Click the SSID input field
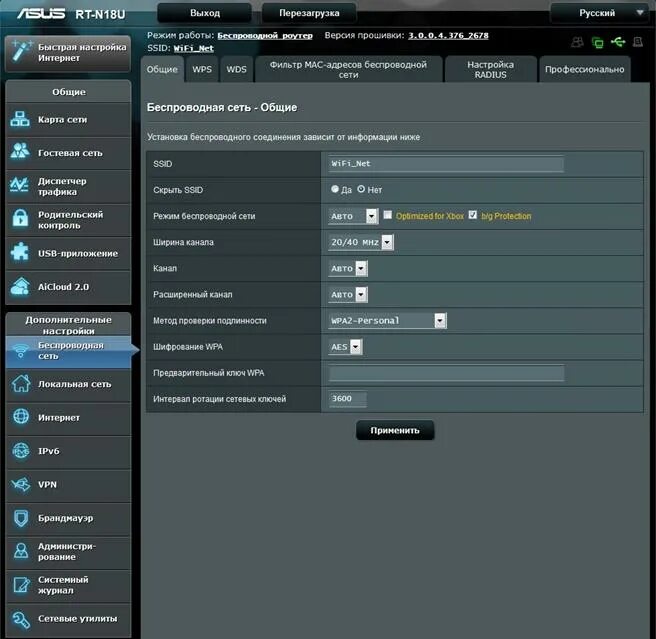The image size is (656, 639). [x=446, y=164]
